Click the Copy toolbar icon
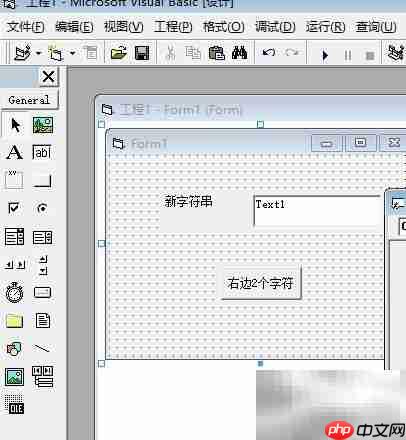The height and width of the screenshot is (440, 406). 193,53
